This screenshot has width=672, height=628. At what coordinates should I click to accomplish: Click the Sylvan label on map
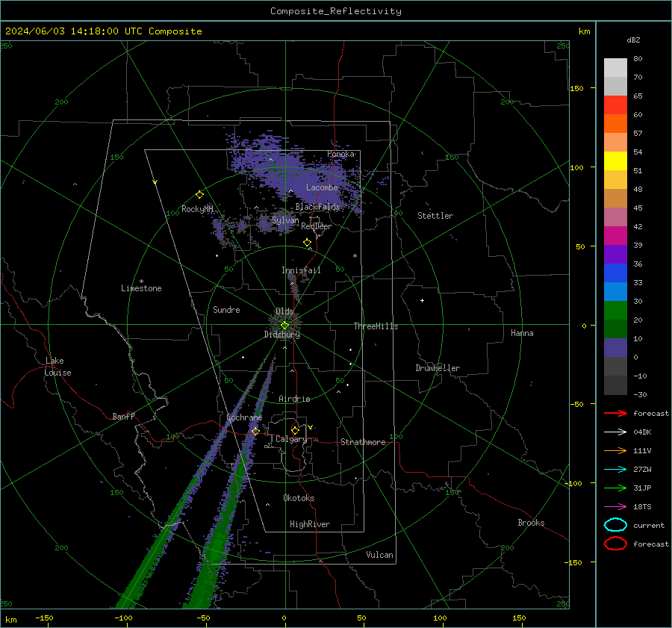(x=285, y=220)
